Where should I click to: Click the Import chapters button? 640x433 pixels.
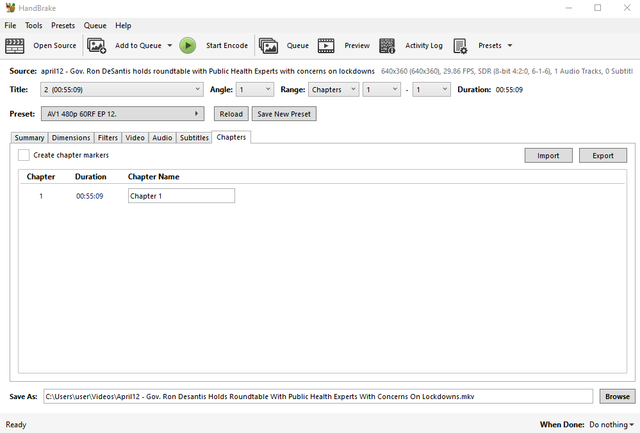(x=548, y=155)
